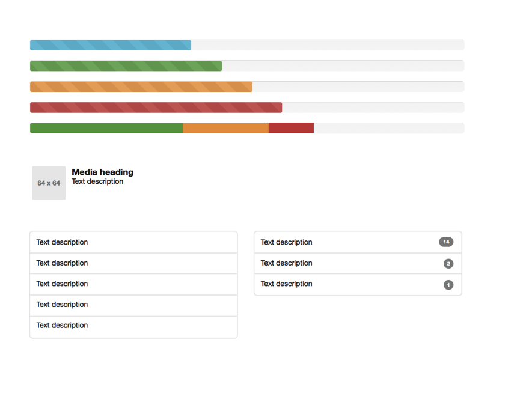Image resolution: width=532 pixels, height=399 pixels.
Task: Click the Media heading title
Action: 102,172
